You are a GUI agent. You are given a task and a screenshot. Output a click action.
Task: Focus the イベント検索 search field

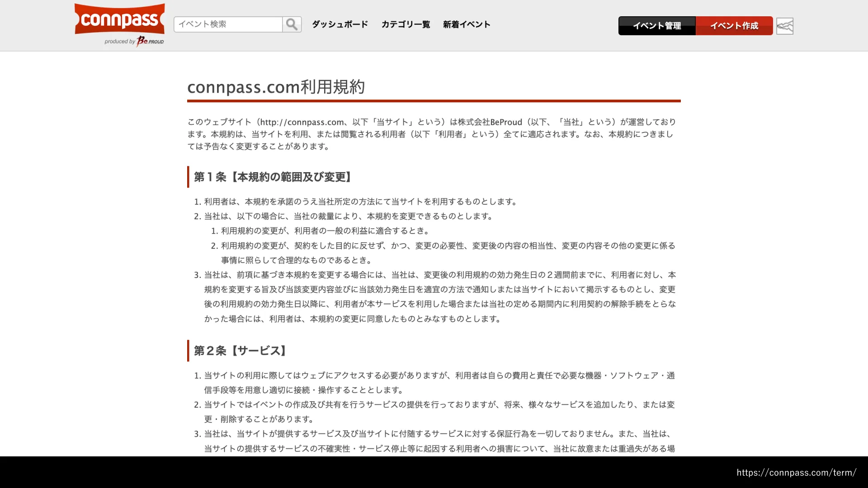point(228,24)
